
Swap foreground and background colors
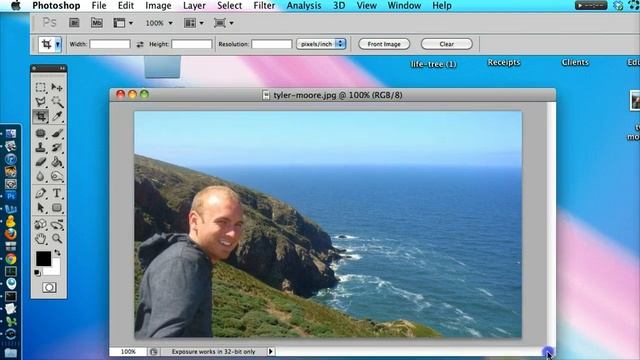(58, 253)
